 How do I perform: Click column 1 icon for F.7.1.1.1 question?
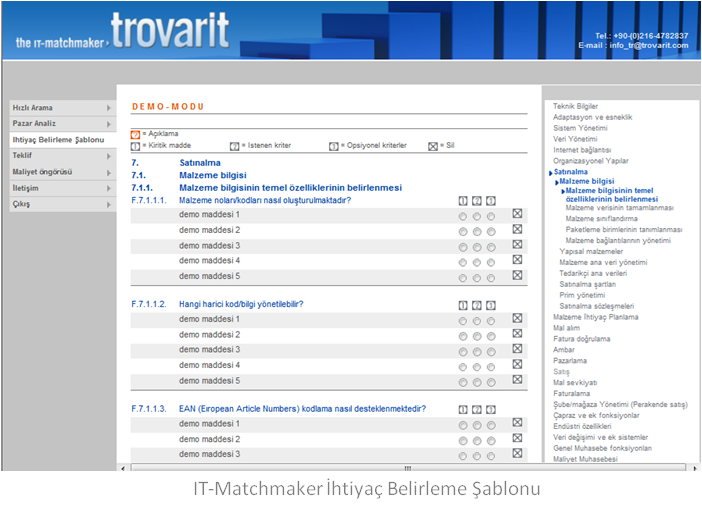(463, 201)
